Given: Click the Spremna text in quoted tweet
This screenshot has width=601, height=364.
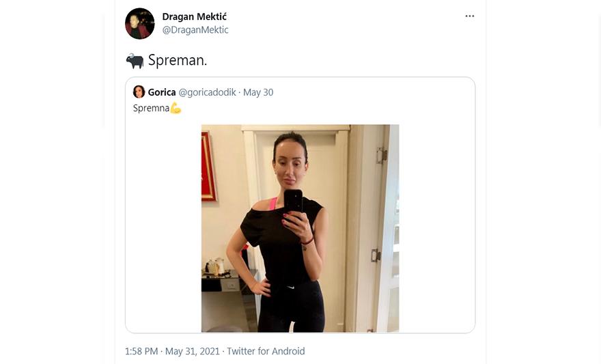Looking at the screenshot, I should [x=151, y=109].
